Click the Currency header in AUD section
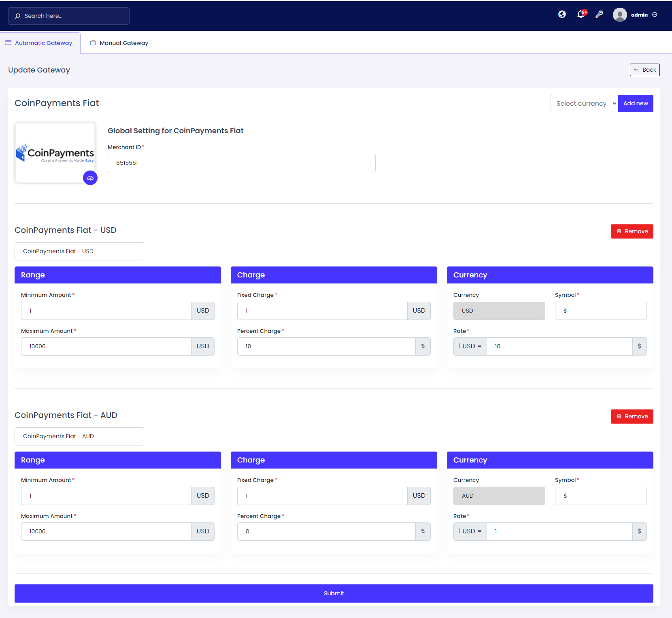Viewport: 672px width, 618px height. pos(550,460)
